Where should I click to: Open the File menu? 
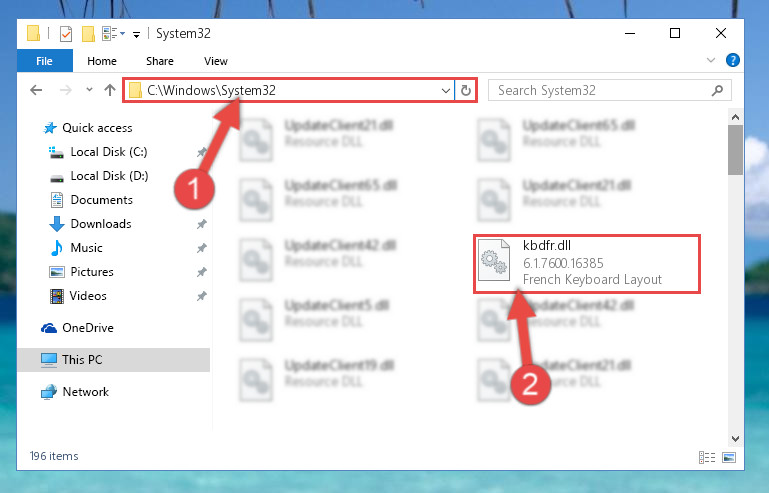click(x=45, y=61)
